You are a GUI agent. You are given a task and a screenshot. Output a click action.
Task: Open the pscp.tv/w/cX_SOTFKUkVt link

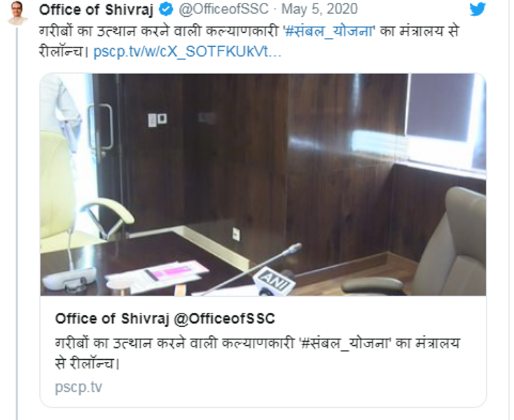click(188, 52)
